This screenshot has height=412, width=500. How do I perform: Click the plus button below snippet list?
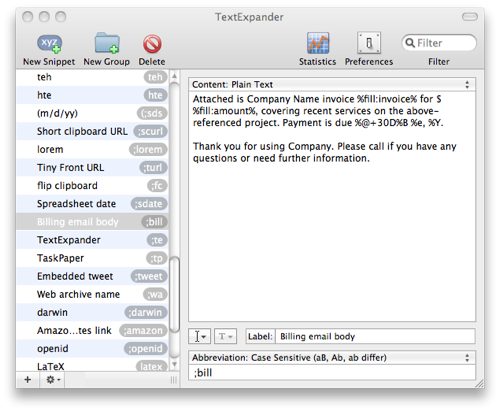28,379
